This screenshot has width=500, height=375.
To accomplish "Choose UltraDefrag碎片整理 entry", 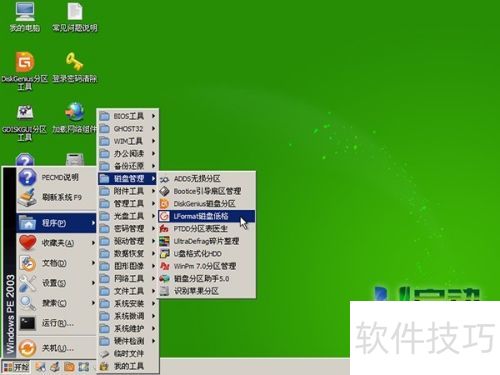I will tap(207, 241).
